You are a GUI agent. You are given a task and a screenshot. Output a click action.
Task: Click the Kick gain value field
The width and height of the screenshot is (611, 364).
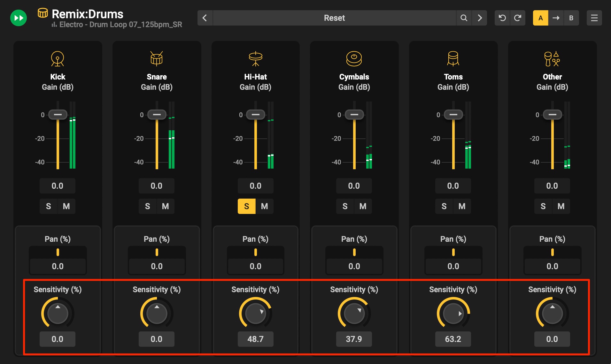click(58, 186)
